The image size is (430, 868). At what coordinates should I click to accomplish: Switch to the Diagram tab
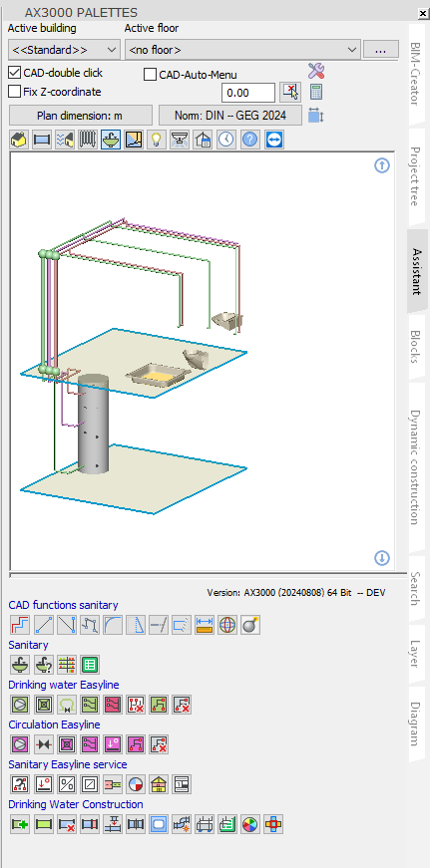414,723
